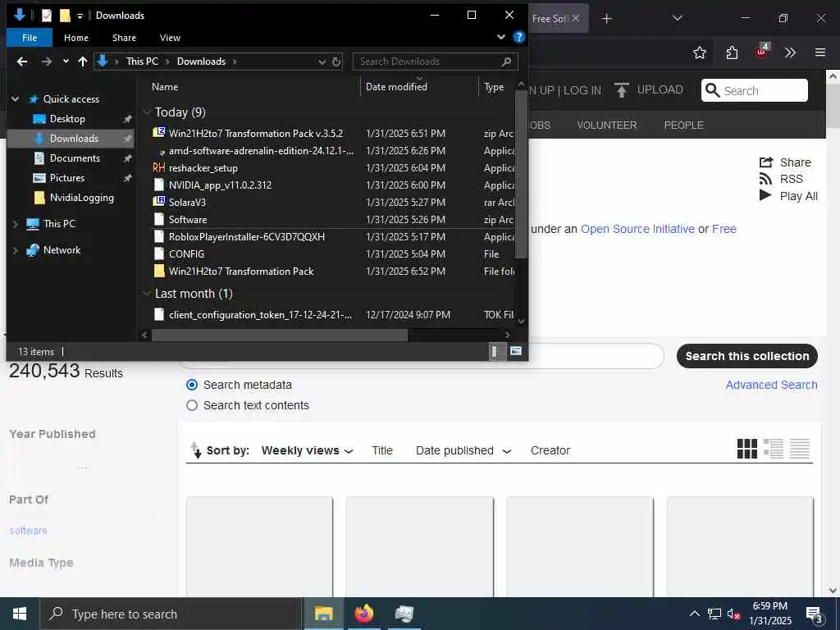Switch to large icons view using status bar icon
The image size is (840, 630).
coord(515,351)
